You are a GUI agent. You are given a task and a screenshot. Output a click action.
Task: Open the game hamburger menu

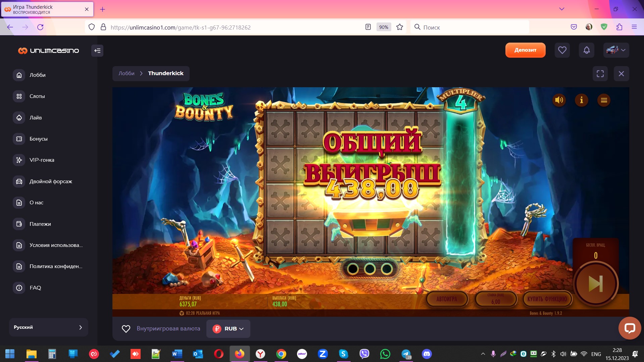[603, 100]
